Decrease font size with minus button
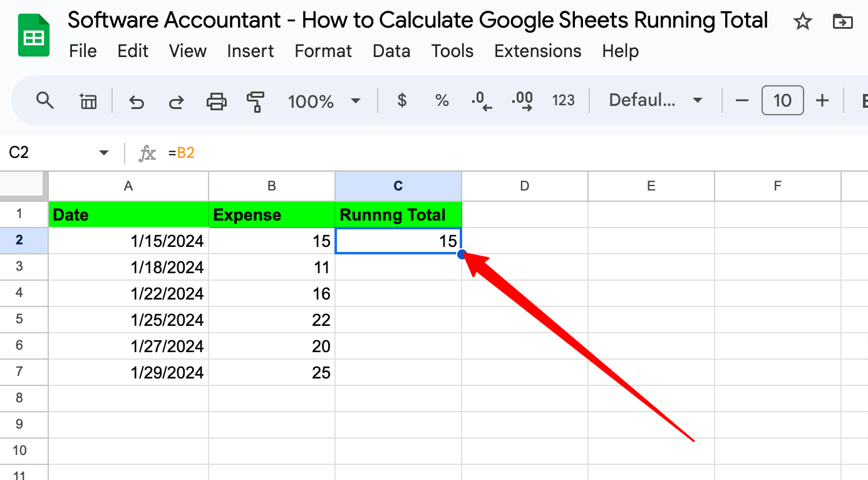The height and width of the screenshot is (480, 868). tap(742, 100)
